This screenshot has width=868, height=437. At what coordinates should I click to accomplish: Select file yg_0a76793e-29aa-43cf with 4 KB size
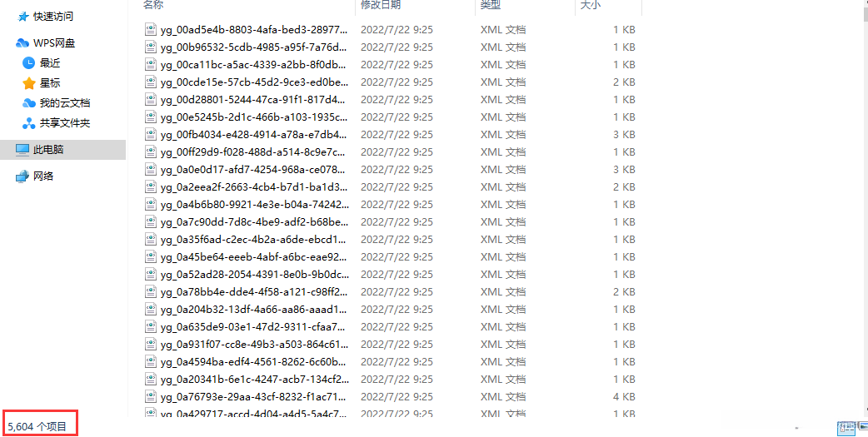click(390, 396)
